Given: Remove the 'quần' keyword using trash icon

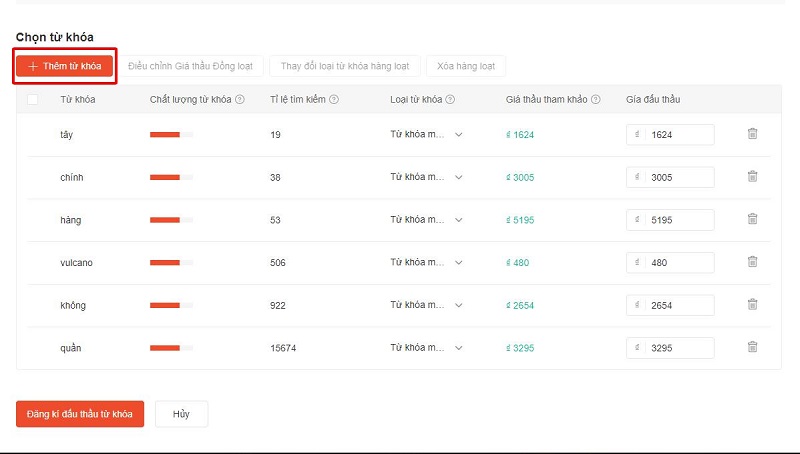Looking at the screenshot, I should (752, 347).
